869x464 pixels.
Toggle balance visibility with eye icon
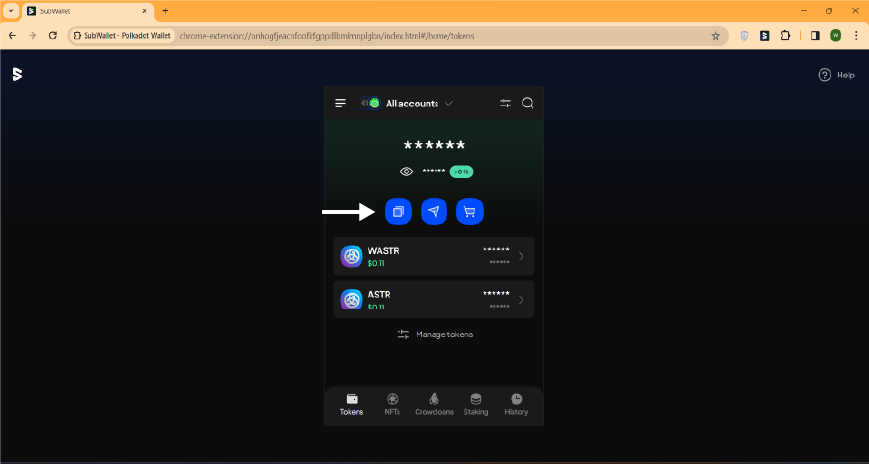click(x=406, y=172)
